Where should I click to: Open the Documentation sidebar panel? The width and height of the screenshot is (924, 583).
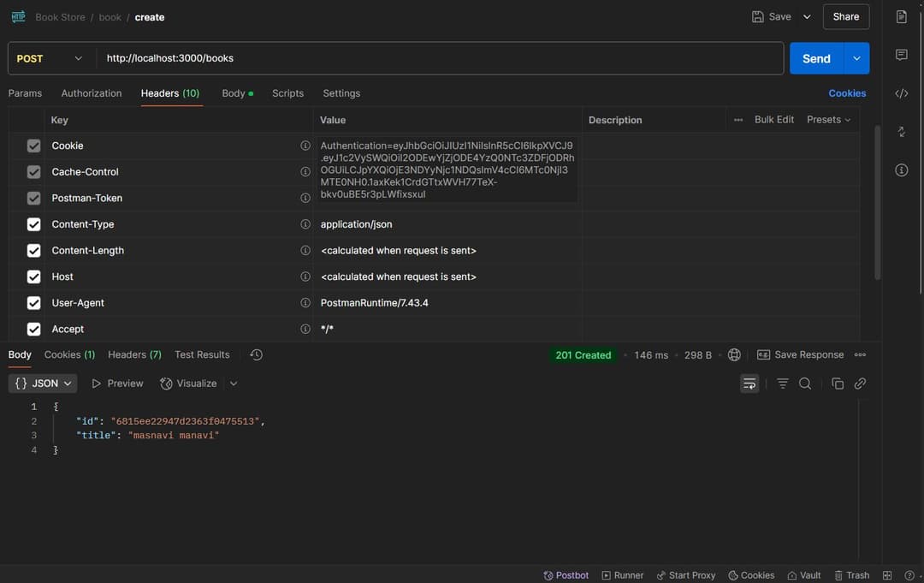coord(901,15)
